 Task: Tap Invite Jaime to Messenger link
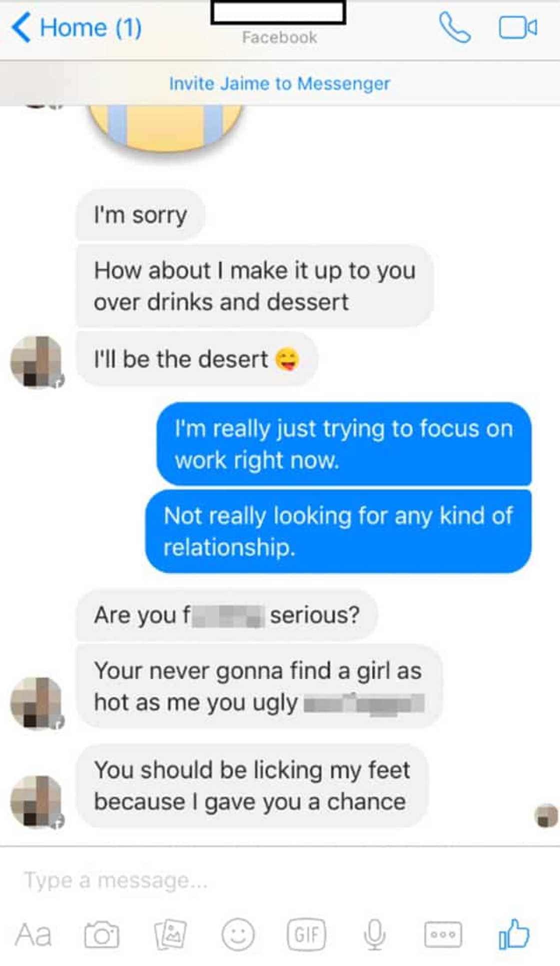tap(279, 84)
